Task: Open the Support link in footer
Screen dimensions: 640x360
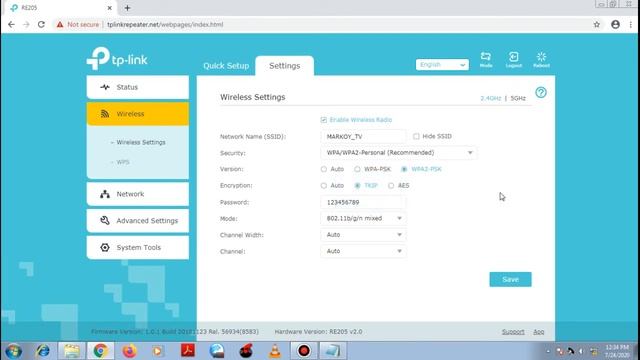Action: [x=513, y=332]
